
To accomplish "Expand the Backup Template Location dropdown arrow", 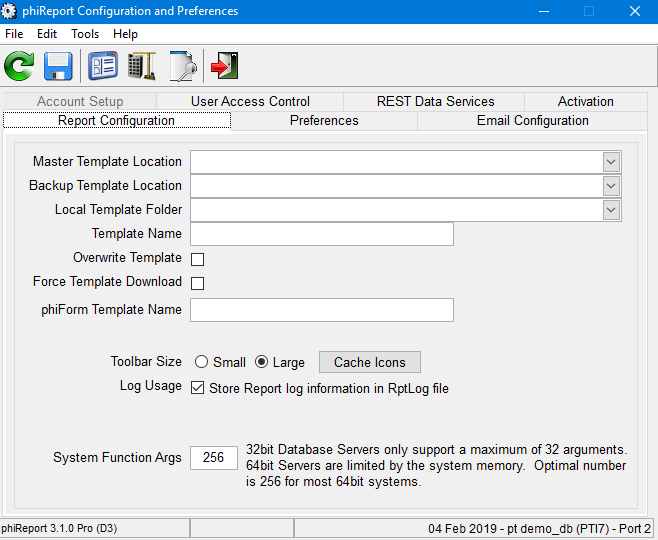I will coord(611,186).
